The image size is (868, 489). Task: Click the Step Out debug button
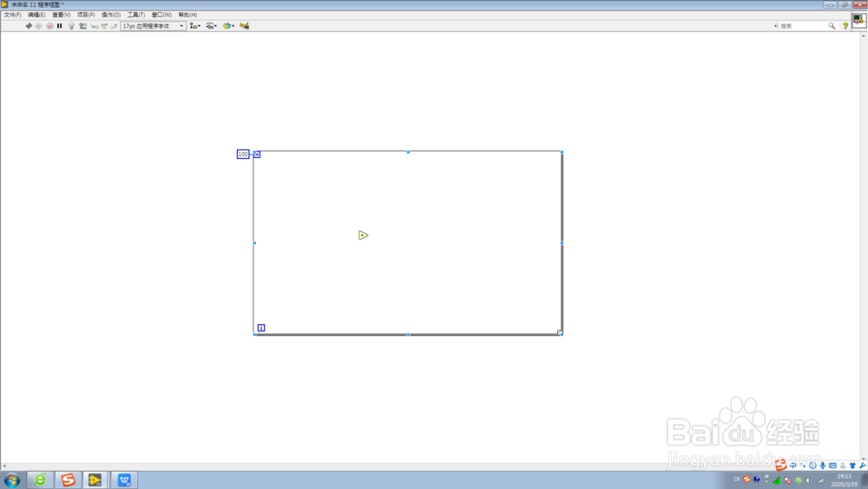114,26
